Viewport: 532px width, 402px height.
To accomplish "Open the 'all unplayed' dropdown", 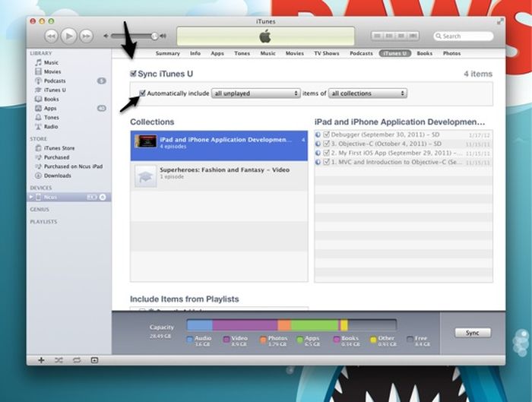I will [x=256, y=93].
